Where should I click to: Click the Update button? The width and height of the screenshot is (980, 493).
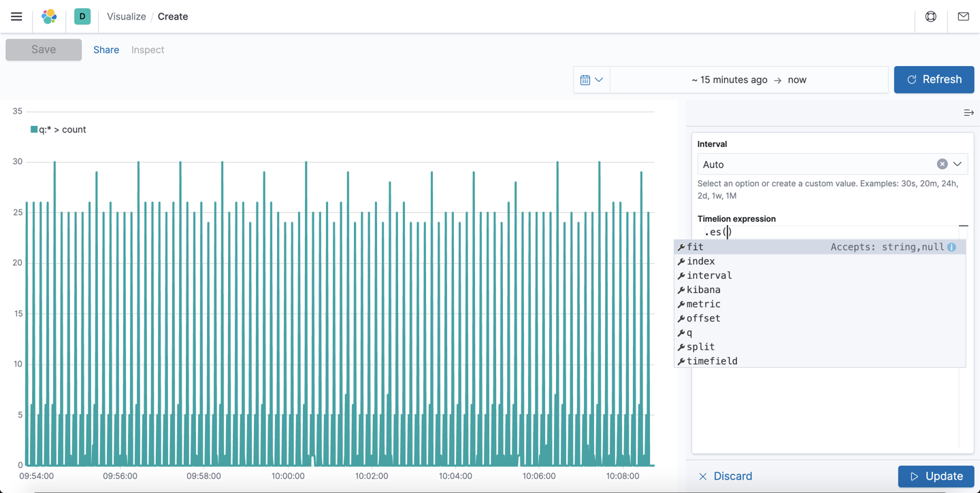tap(936, 476)
